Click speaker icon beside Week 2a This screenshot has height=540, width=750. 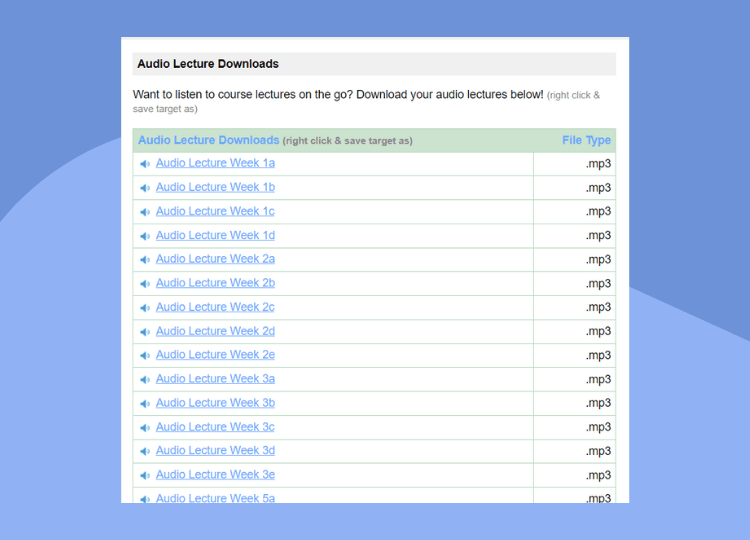pyautogui.click(x=145, y=260)
